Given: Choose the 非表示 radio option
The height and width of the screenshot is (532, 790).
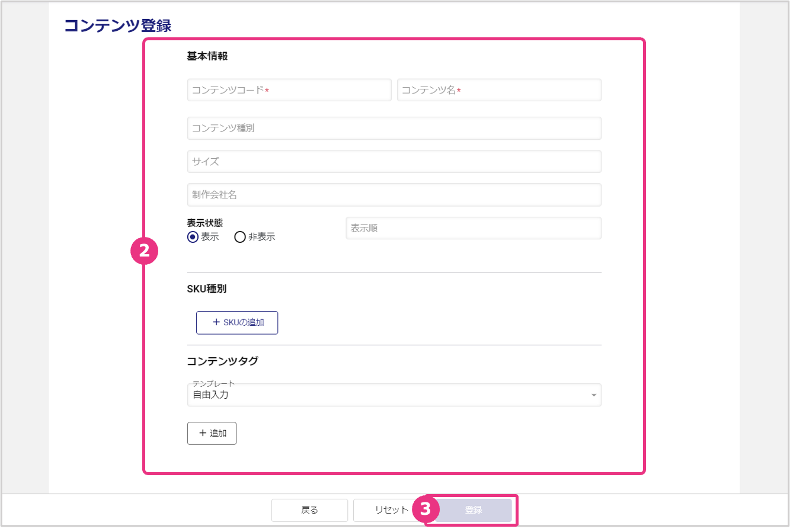Looking at the screenshot, I should point(240,237).
